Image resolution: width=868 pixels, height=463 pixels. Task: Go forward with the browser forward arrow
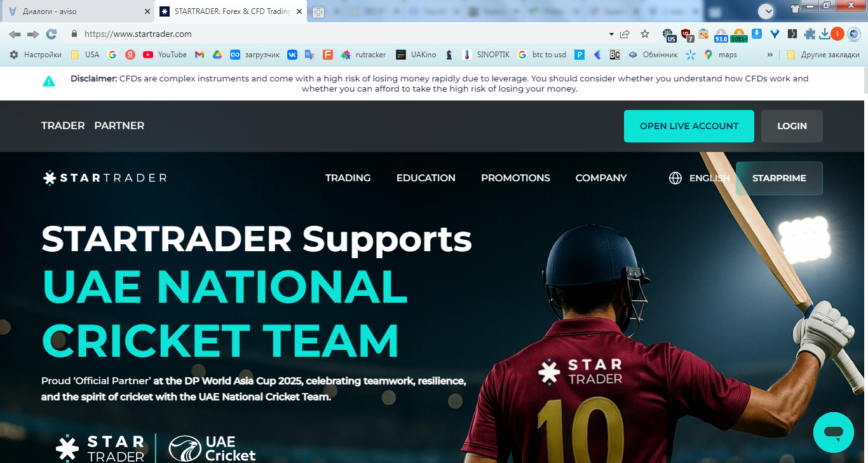(33, 34)
